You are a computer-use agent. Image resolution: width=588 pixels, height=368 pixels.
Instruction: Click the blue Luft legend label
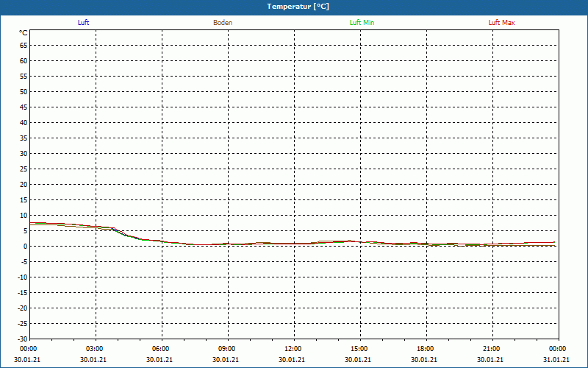83,23
